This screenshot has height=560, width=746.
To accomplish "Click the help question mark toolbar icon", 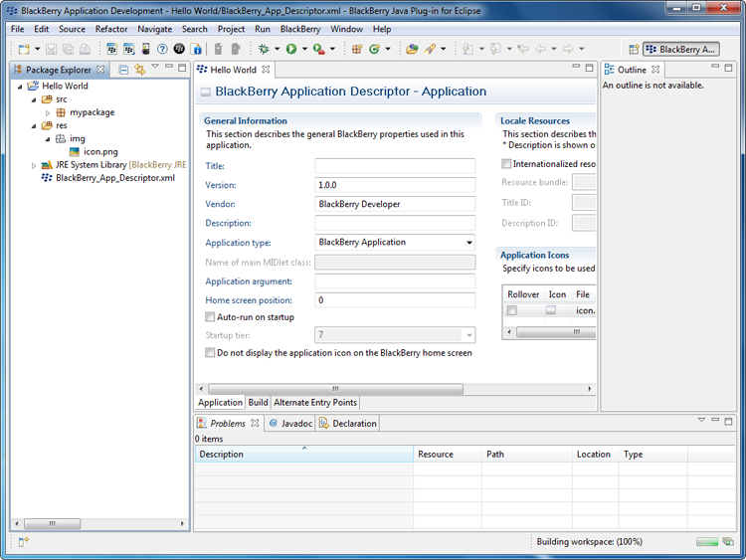I will [x=162, y=49].
